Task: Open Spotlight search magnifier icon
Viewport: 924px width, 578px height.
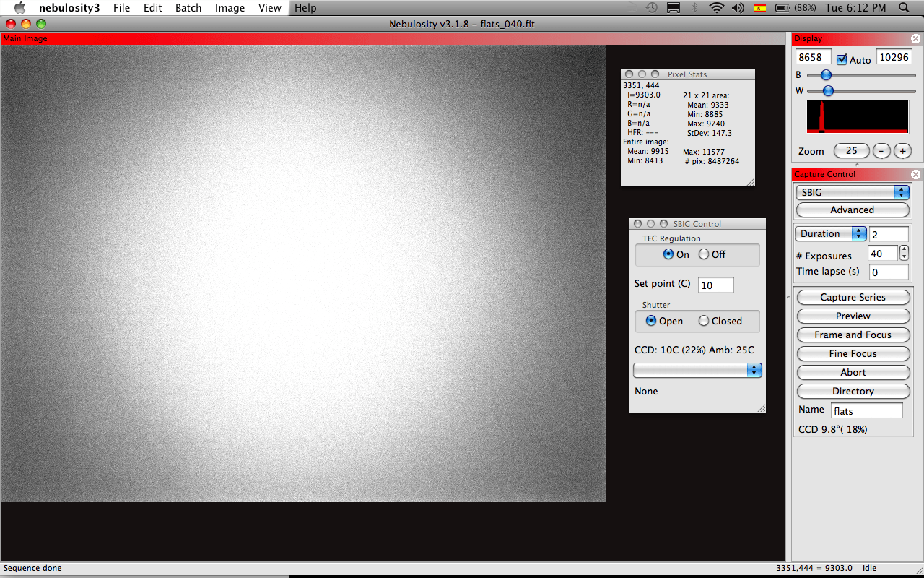Action: pos(904,8)
